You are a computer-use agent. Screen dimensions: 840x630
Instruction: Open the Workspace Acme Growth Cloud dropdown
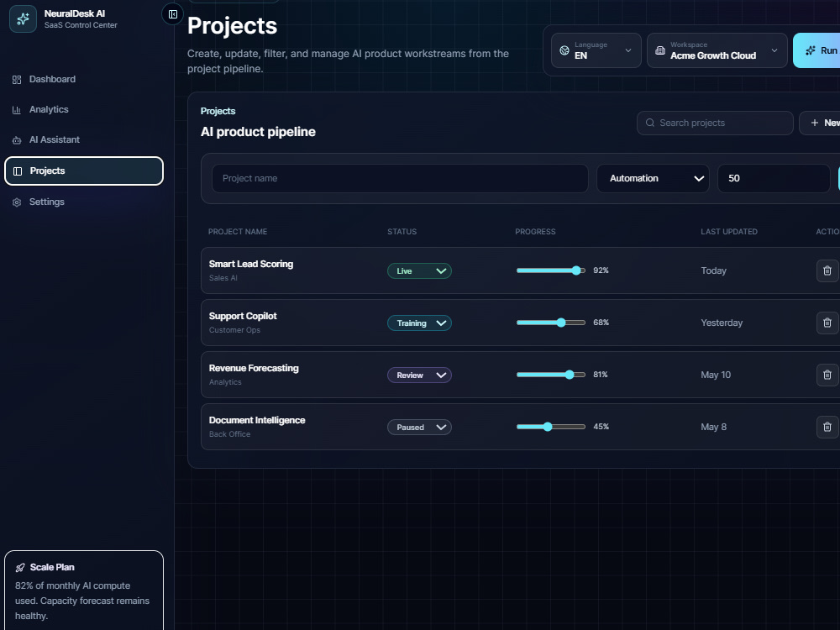coord(717,50)
